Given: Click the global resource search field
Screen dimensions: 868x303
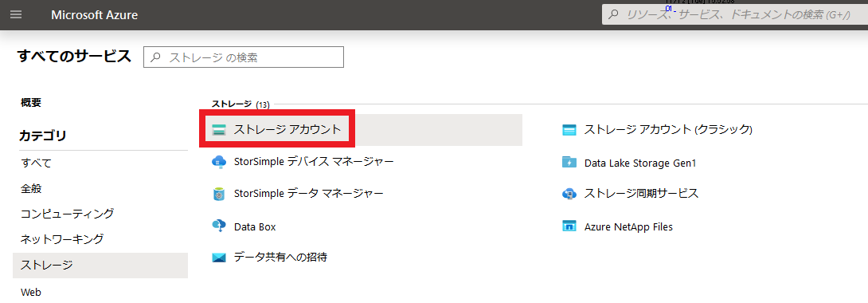Looking at the screenshot, I should [x=734, y=15].
